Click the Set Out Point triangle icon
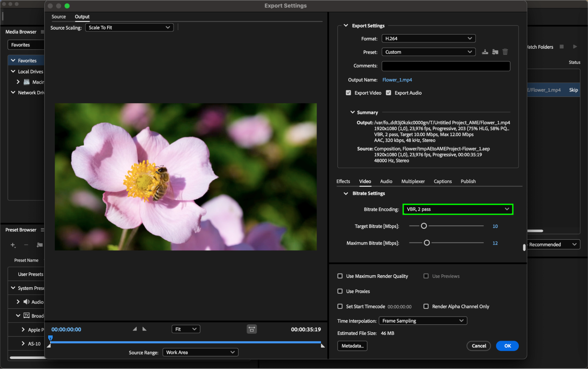Screen dimensions: 588x369 pyautogui.click(x=144, y=329)
